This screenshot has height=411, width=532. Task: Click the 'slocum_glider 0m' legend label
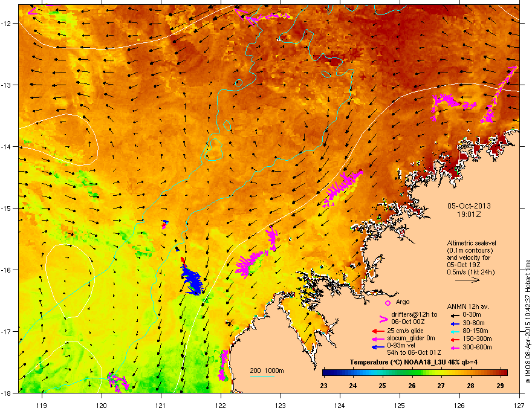point(411,338)
